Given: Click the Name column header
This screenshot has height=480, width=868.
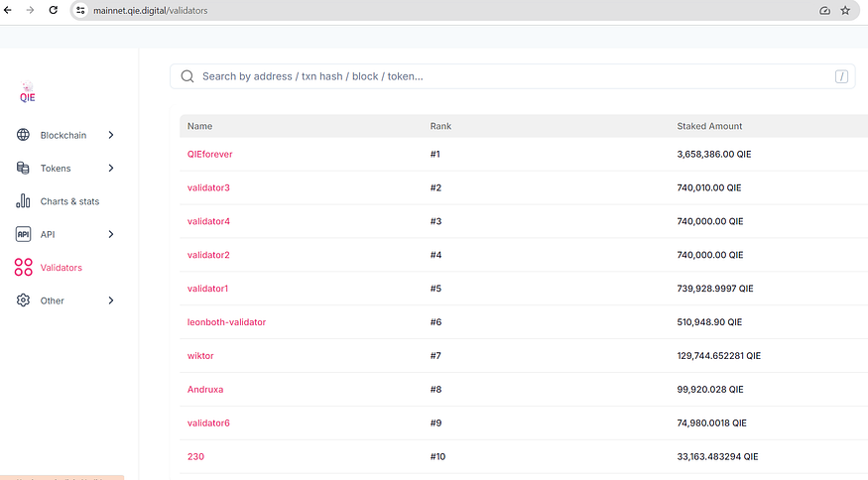Looking at the screenshot, I should pos(199,126).
